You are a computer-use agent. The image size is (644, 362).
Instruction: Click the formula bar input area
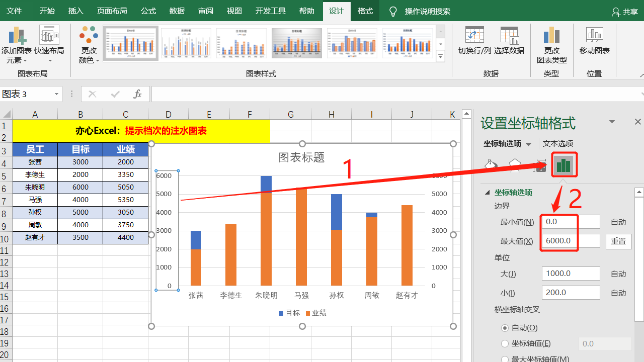tap(397, 94)
